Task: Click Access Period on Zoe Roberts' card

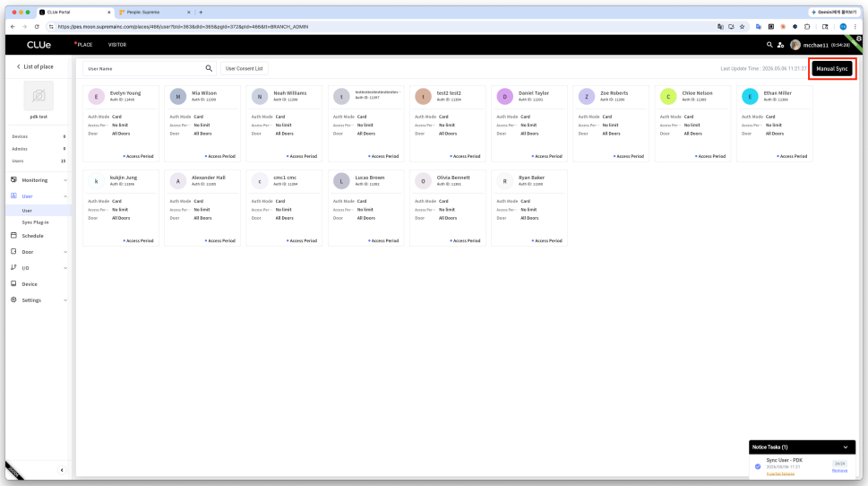Action: (629, 156)
